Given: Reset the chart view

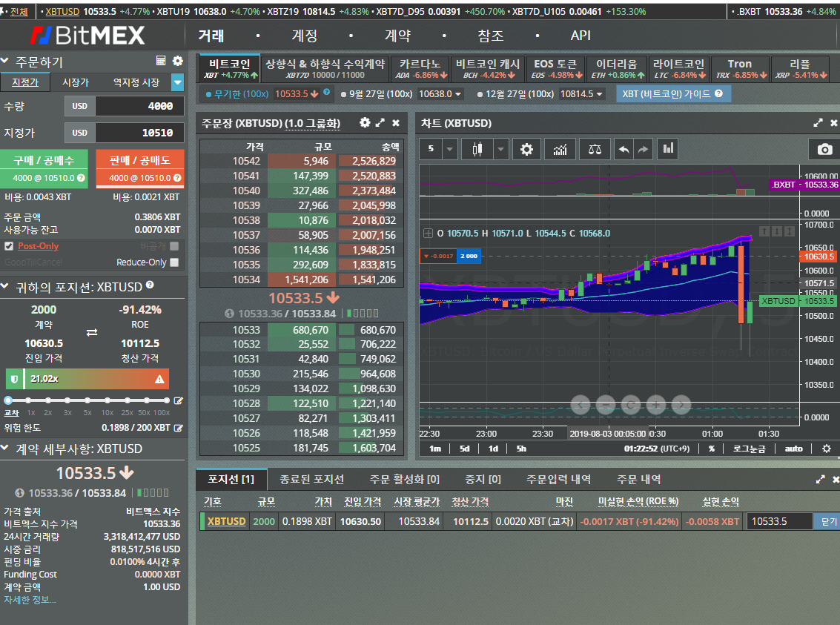Looking at the screenshot, I should 631,405.
